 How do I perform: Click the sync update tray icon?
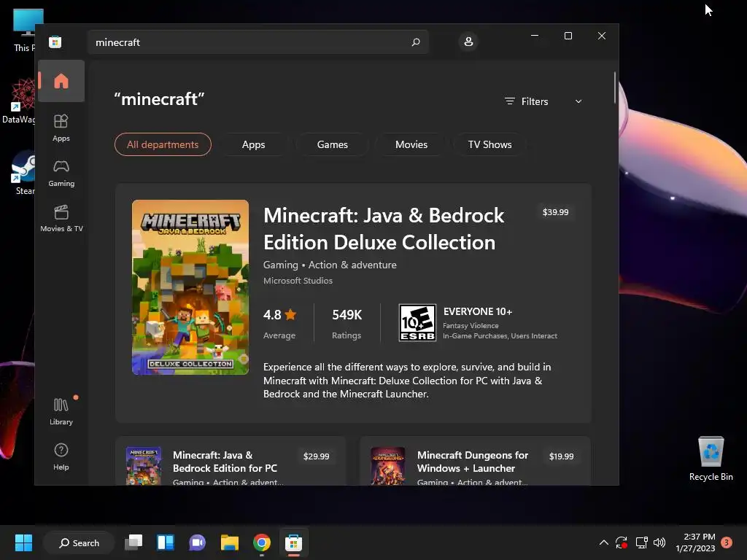pyautogui.click(x=622, y=542)
